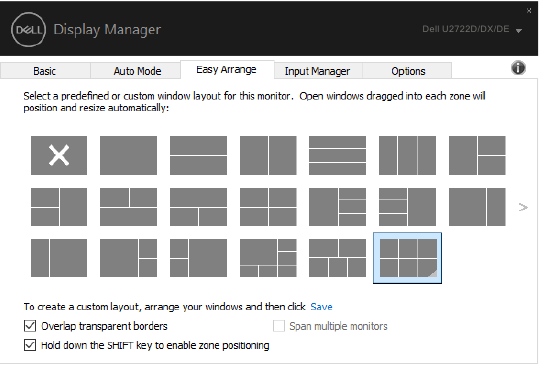Open the Easy Arrange tab
The image size is (541, 367).
(x=227, y=70)
